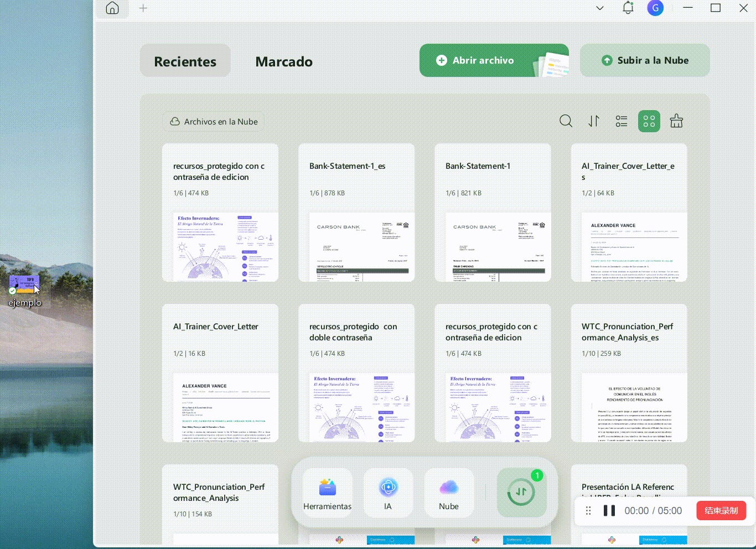
Task: Open WTC_Pronunciation_Performance_Analysis 154 KB card
Action: click(x=220, y=504)
